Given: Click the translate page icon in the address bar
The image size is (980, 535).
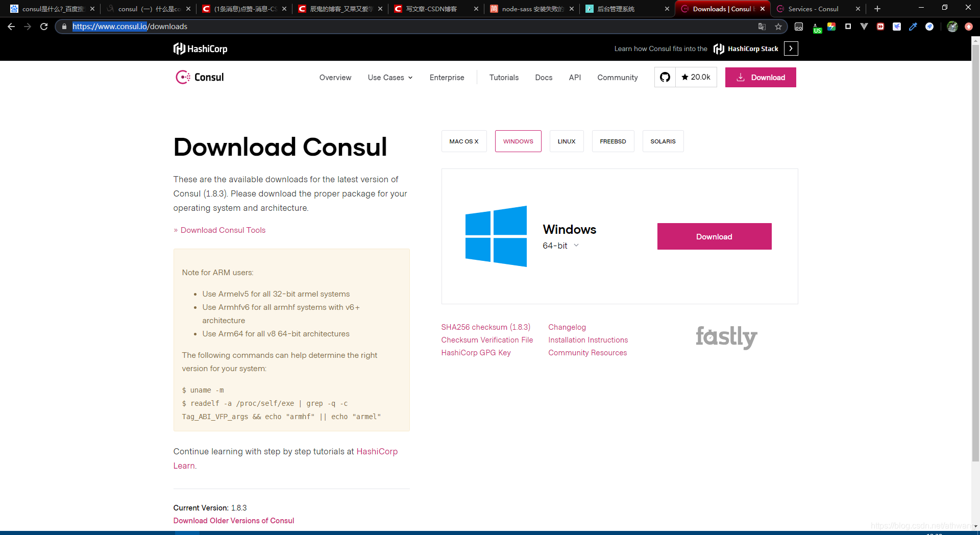Looking at the screenshot, I should 762,27.
